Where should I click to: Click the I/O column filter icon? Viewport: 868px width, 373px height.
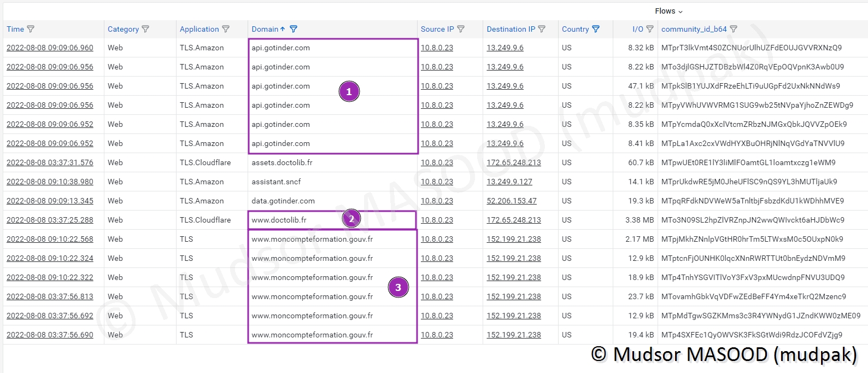coord(650,29)
